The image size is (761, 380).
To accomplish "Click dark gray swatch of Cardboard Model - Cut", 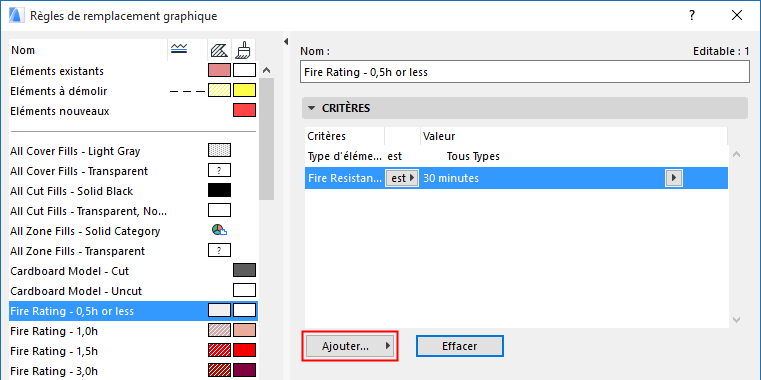I will point(244,270).
